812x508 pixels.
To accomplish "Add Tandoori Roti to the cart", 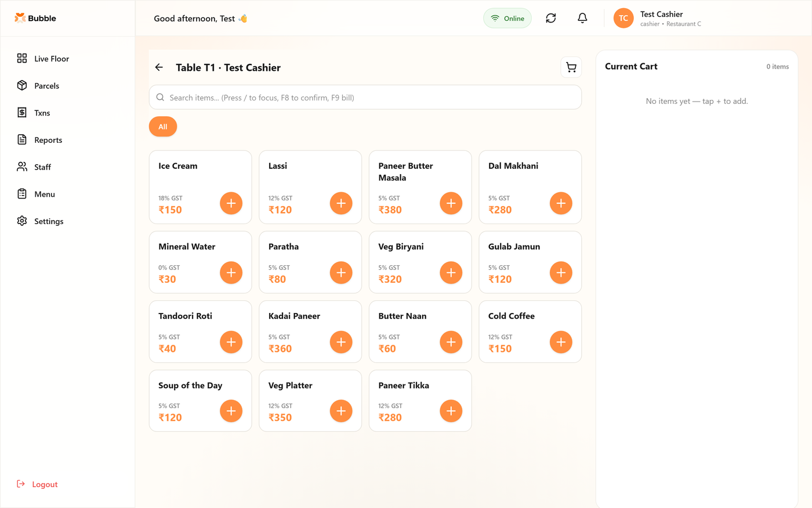I will pyautogui.click(x=231, y=342).
